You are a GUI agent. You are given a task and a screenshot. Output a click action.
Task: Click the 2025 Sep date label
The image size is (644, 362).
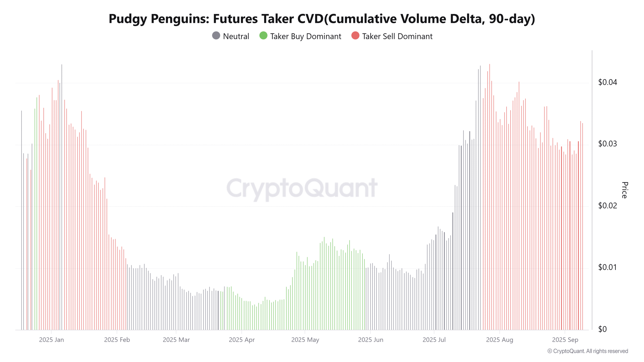pyautogui.click(x=565, y=340)
